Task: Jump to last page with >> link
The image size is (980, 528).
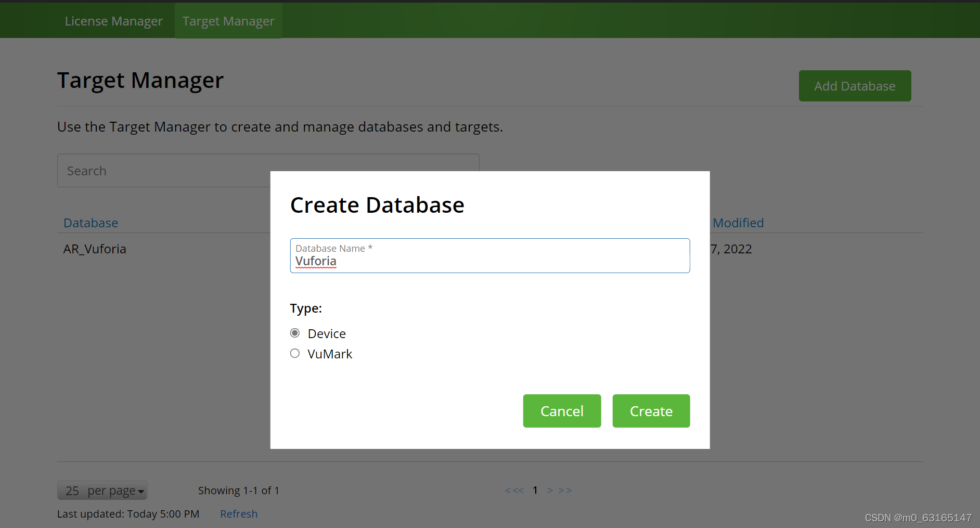Action: 565,491
